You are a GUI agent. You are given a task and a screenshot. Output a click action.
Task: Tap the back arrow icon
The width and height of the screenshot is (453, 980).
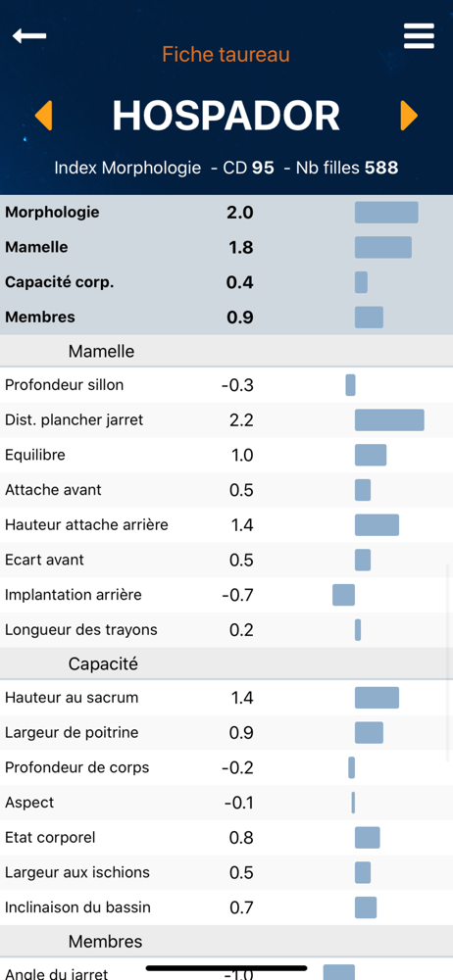(29, 35)
